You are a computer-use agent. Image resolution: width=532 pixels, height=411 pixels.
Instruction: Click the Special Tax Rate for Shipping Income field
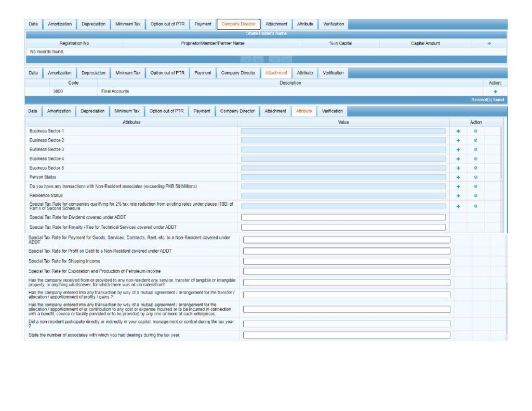coord(347,261)
